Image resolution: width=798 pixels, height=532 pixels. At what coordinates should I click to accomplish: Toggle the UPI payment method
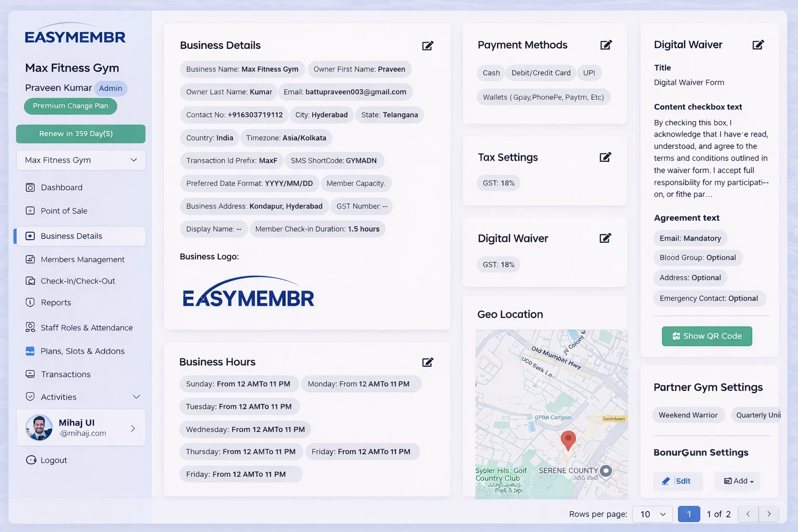[589, 73]
